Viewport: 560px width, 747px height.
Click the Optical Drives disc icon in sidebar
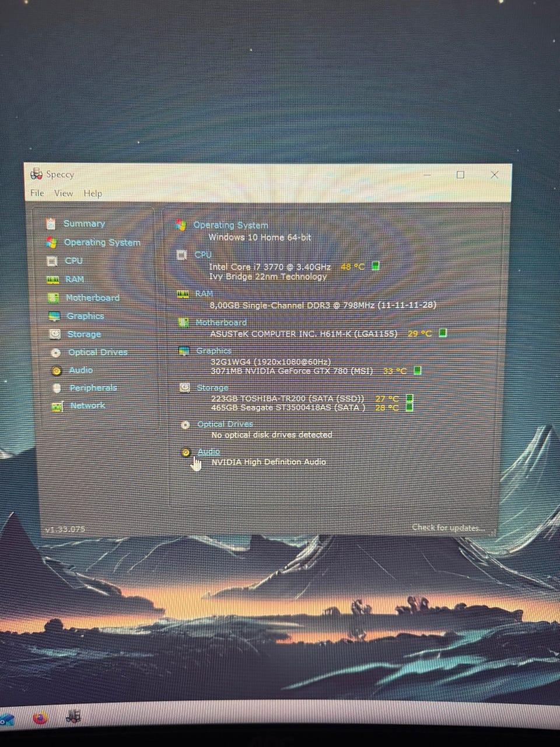[55, 353]
